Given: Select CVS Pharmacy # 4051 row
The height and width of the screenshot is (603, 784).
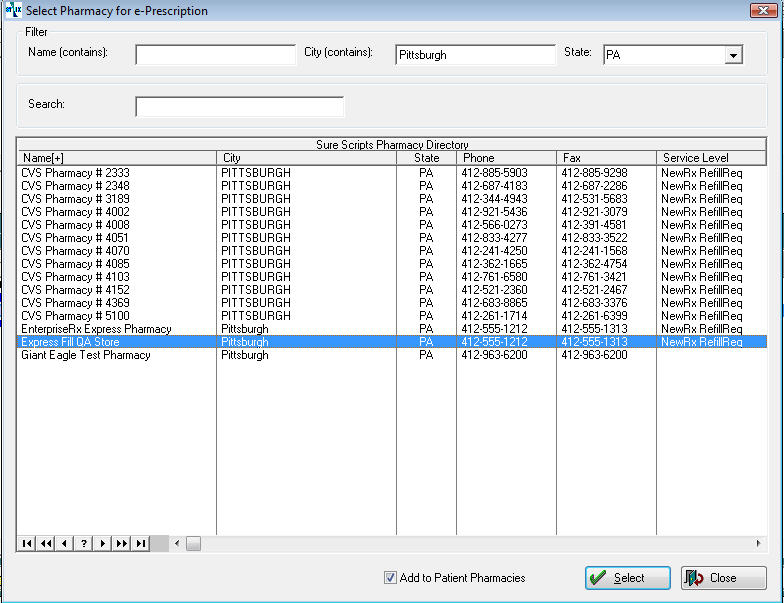Looking at the screenshot, I should [392, 238].
